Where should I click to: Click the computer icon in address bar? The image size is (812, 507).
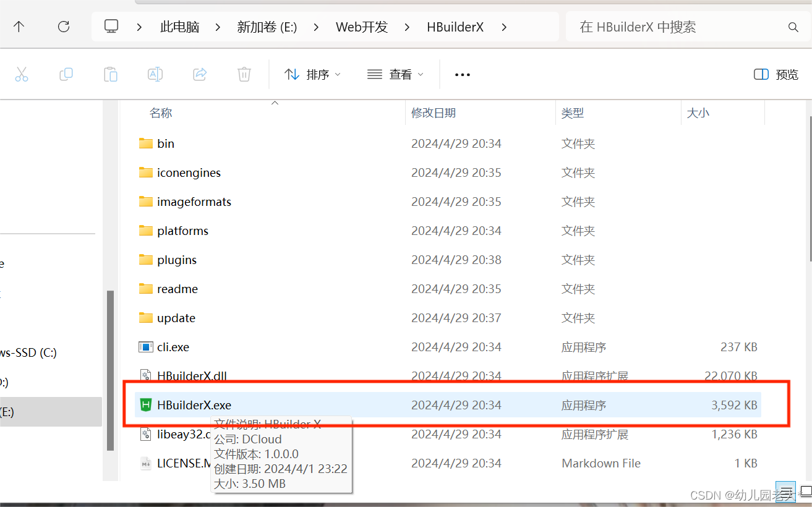click(111, 27)
